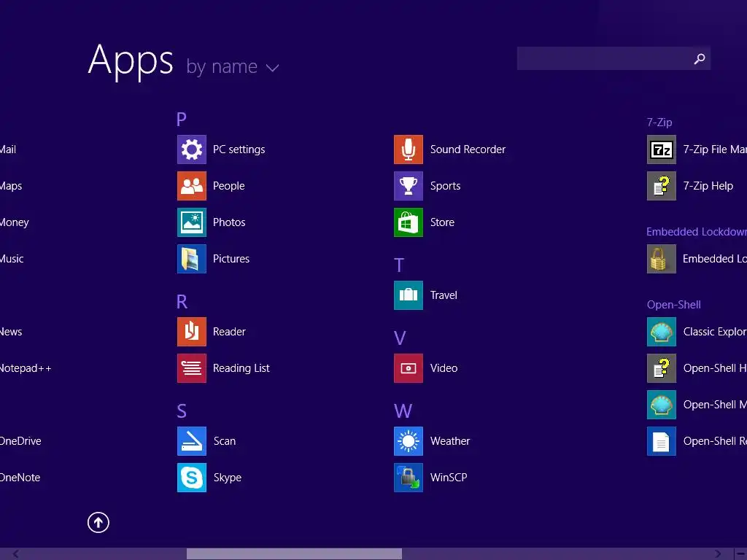Open the Store shopping bag icon

tap(409, 222)
